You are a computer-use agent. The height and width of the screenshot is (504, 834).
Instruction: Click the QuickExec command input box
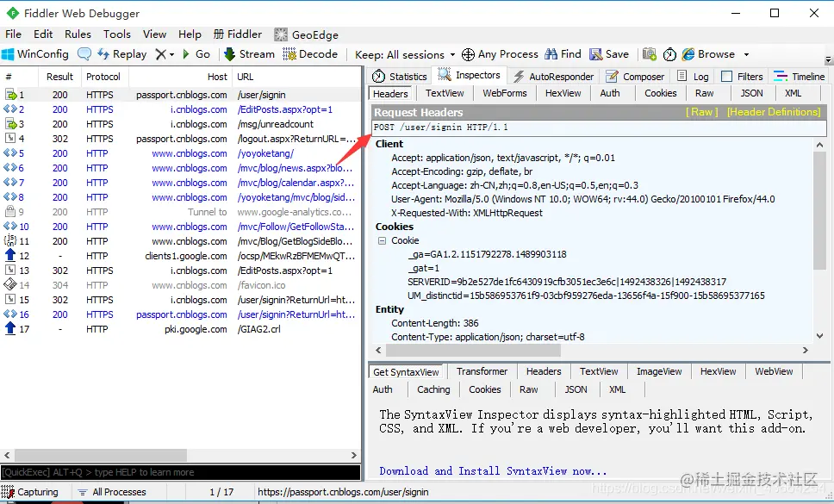tap(181, 472)
